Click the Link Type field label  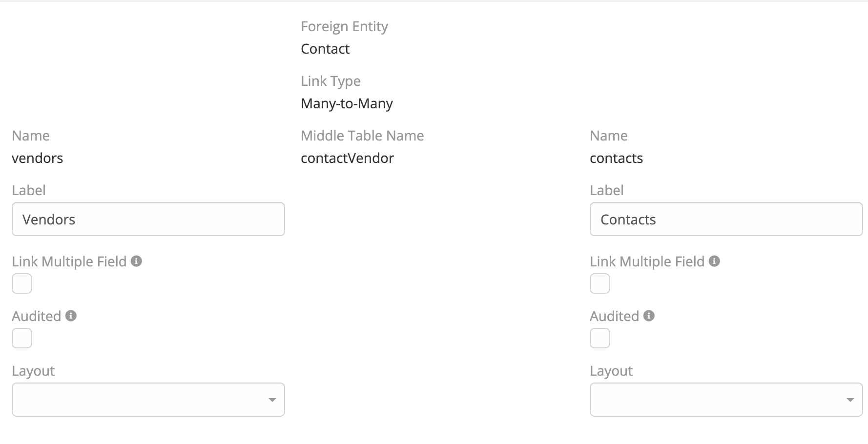coord(331,81)
